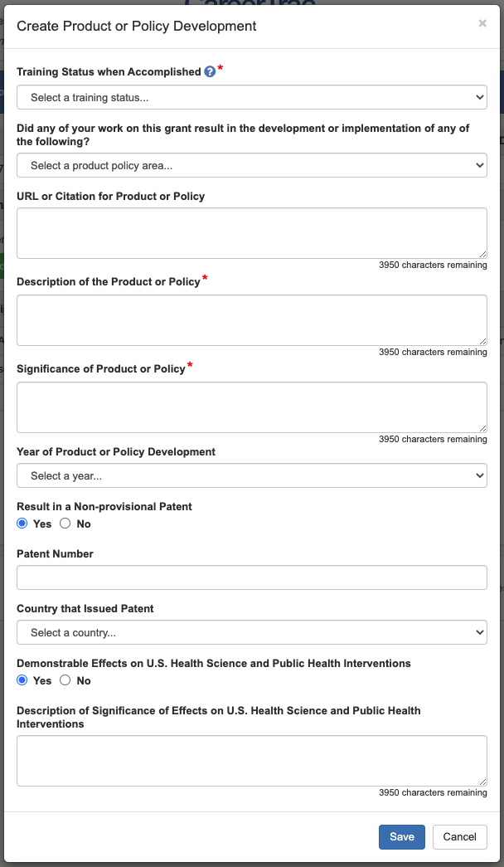Choose No for Demonstrable Effects on U.S. Health
This screenshot has width=504, height=867.
pyautogui.click(x=65, y=680)
